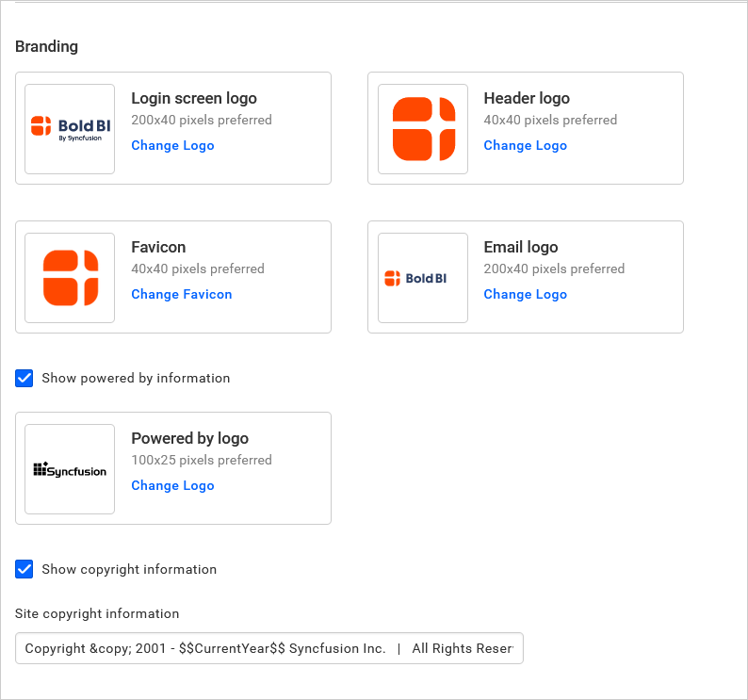Image resolution: width=748 pixels, height=700 pixels.
Task: Focus the Site copyright information field
Action: (269, 648)
